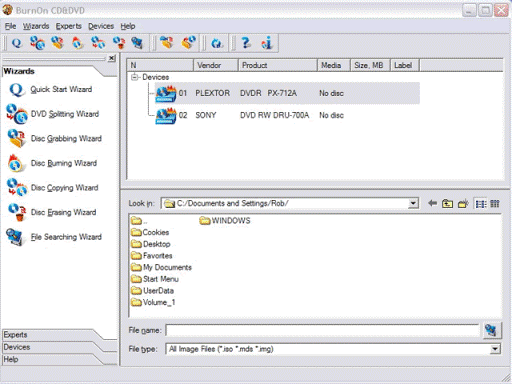Open the Look in path dropdown
The image size is (512, 384).
point(413,203)
